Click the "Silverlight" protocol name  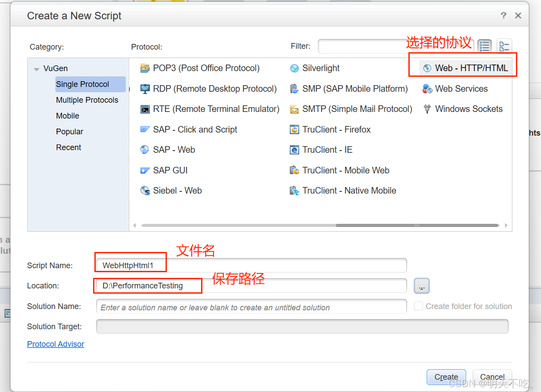pos(321,68)
